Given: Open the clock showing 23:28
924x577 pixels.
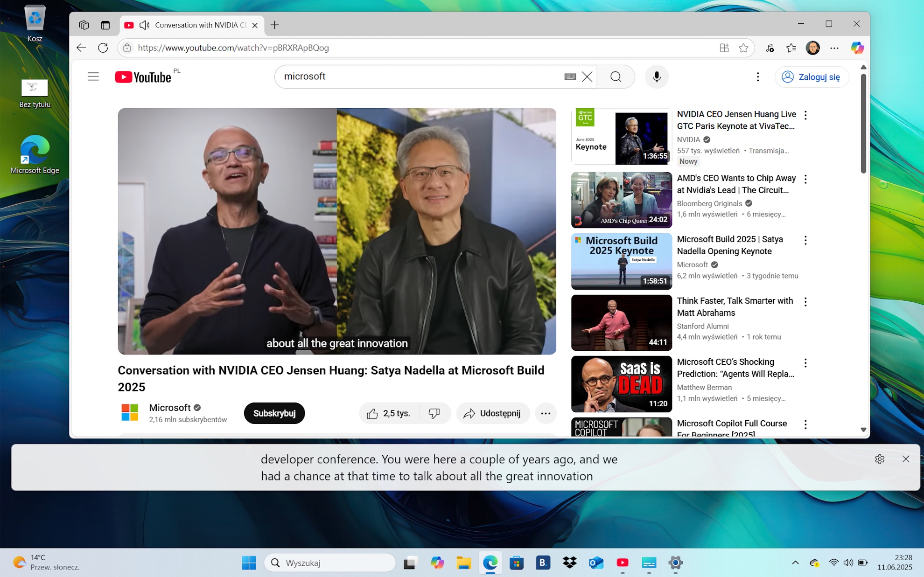Looking at the screenshot, I should tap(895, 563).
